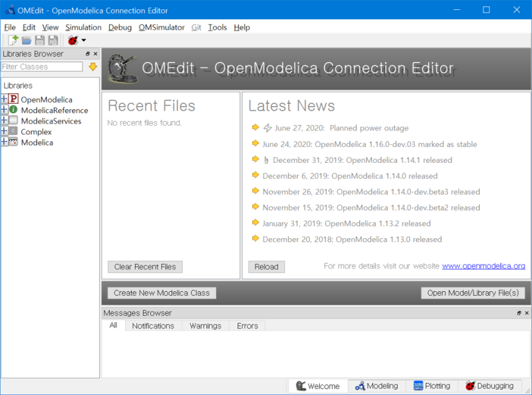This screenshot has width=532, height=395.
Task: Click the OMEdit gear logo in banner
Action: pyautogui.click(x=122, y=69)
